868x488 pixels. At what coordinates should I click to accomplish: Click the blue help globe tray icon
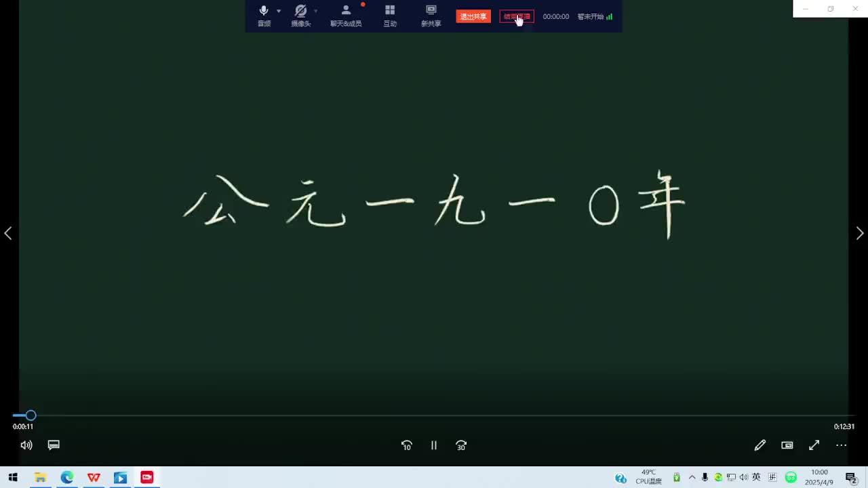click(x=620, y=478)
